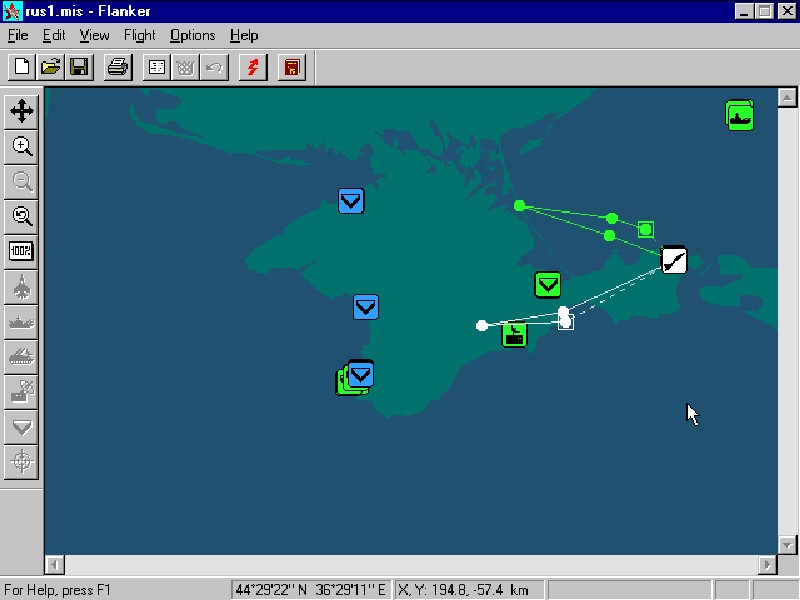The width and height of the screenshot is (800, 600).
Task: Click the vertical scrollbar up arrow
Action: pos(788,96)
